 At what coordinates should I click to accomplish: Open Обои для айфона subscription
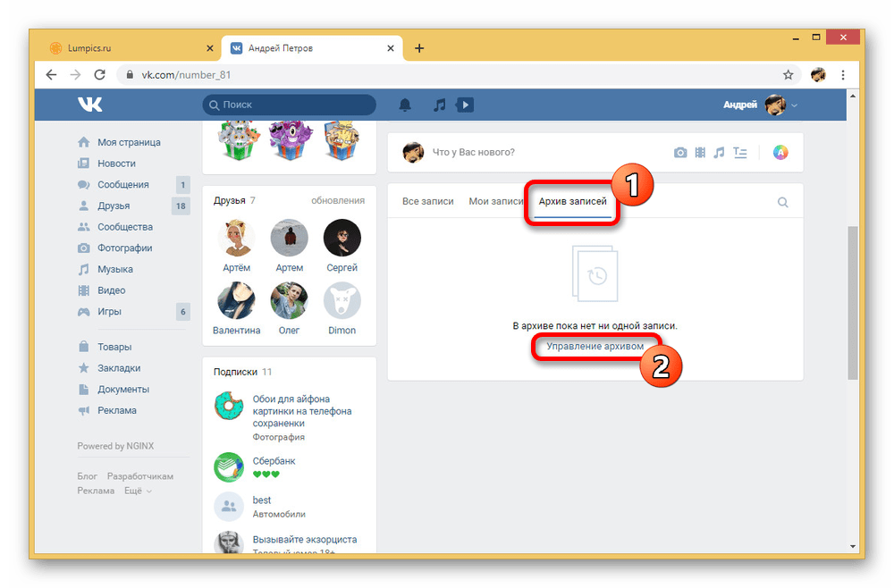(x=302, y=411)
